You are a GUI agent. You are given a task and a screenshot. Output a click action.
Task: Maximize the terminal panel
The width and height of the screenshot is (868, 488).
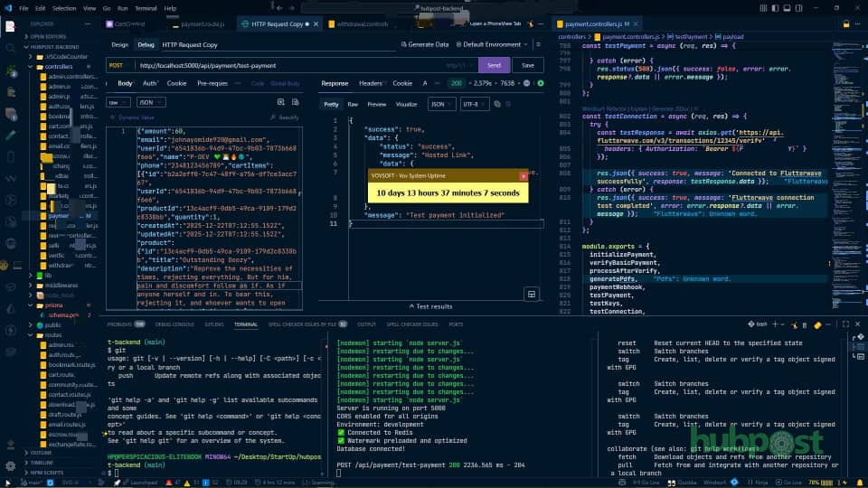pyautogui.click(x=845, y=324)
